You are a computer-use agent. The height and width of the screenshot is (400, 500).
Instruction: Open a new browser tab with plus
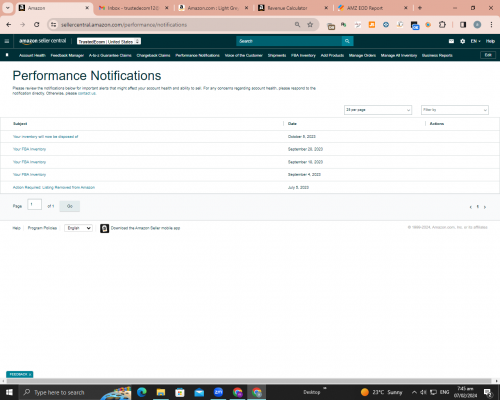tap(420, 8)
